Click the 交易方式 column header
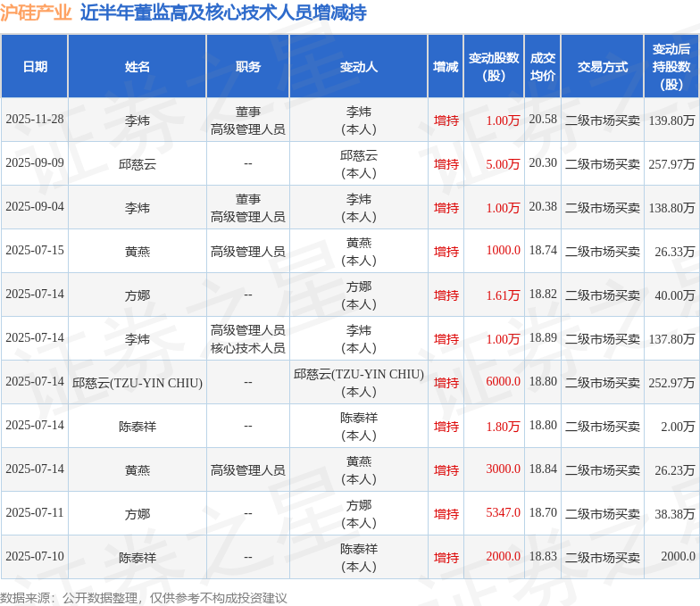Screen dimensions: 700x606 [602, 66]
